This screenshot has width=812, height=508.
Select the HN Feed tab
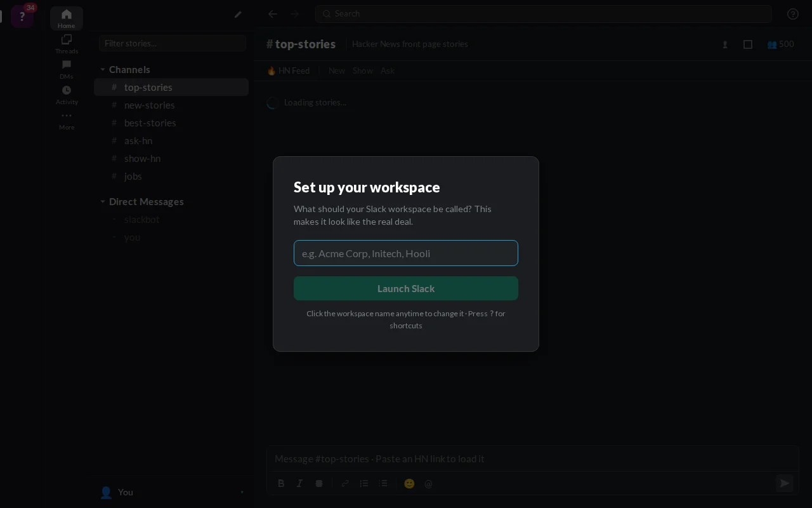point(288,70)
